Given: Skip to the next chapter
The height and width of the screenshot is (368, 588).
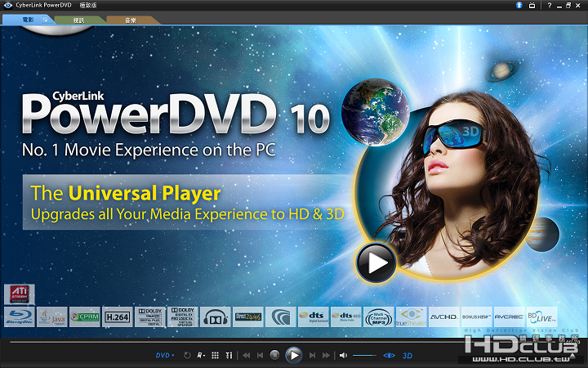Looking at the screenshot, I should pos(312,355).
